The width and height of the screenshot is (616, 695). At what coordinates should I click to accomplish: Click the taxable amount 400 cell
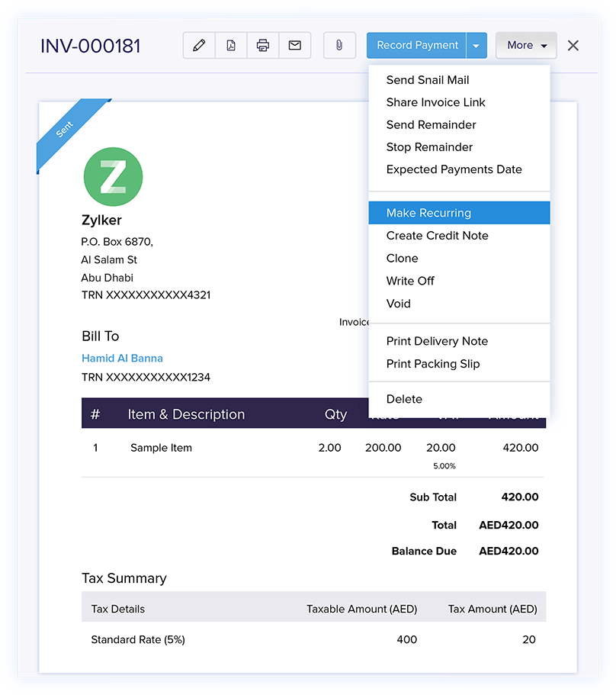(406, 639)
